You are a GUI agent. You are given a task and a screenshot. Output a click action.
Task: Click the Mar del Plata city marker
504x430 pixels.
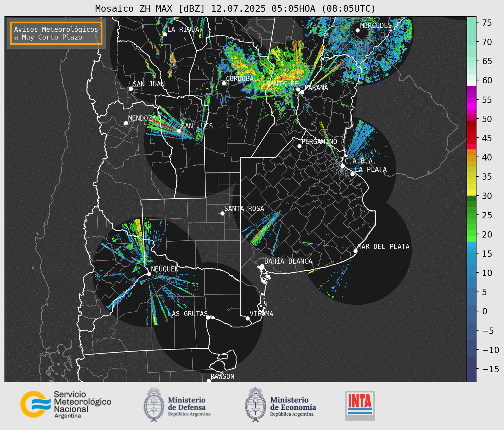click(356, 251)
